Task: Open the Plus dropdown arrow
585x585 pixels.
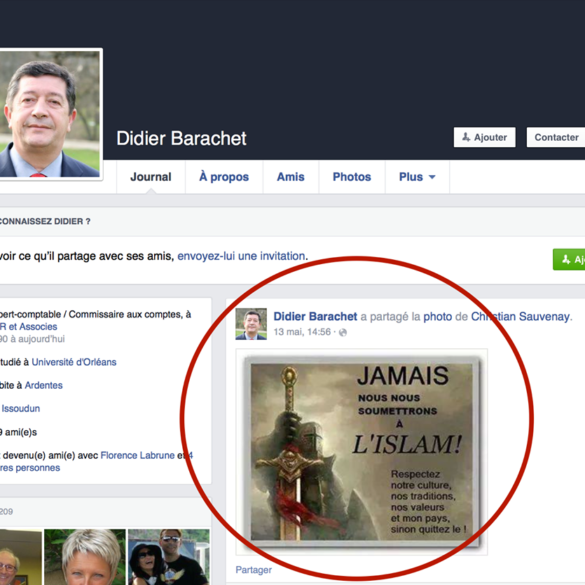Action: click(x=432, y=177)
